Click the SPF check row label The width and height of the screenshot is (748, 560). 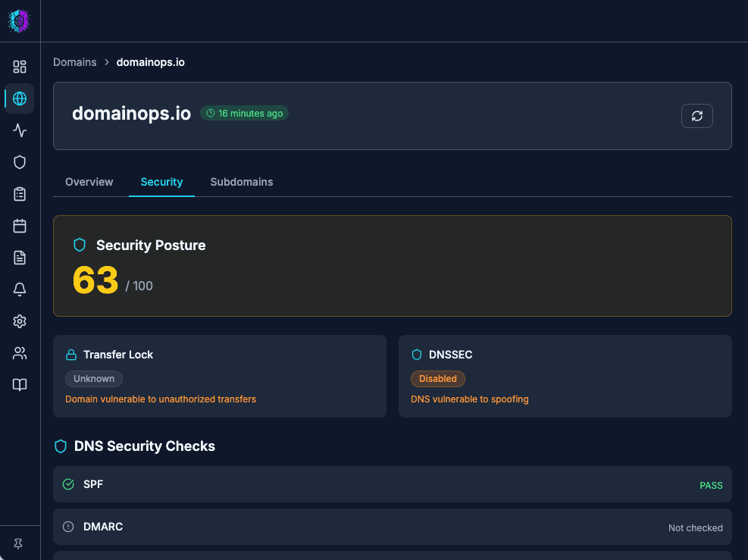pos(93,484)
